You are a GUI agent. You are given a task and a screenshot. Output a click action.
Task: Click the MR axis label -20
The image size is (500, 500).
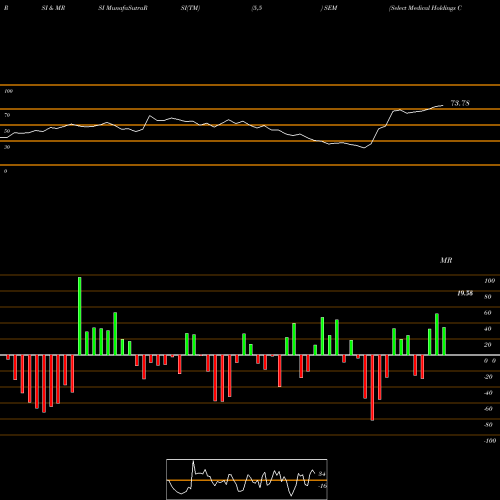pos(488,377)
